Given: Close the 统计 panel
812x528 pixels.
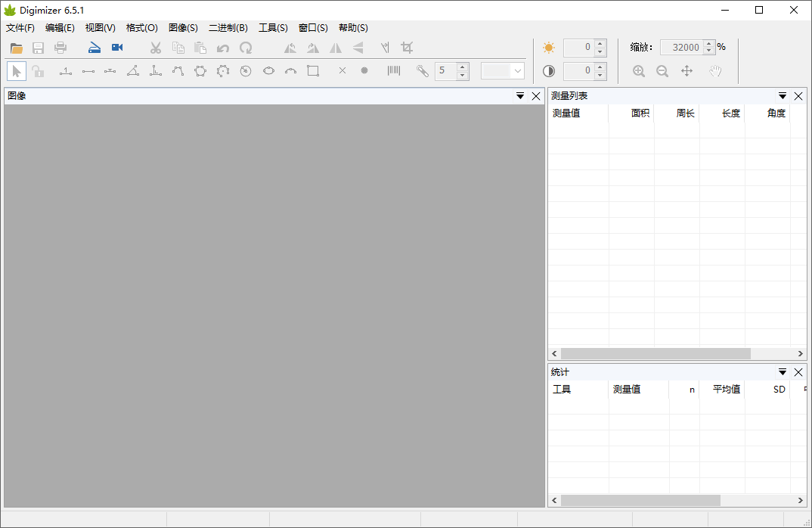Looking at the screenshot, I should (x=798, y=372).
